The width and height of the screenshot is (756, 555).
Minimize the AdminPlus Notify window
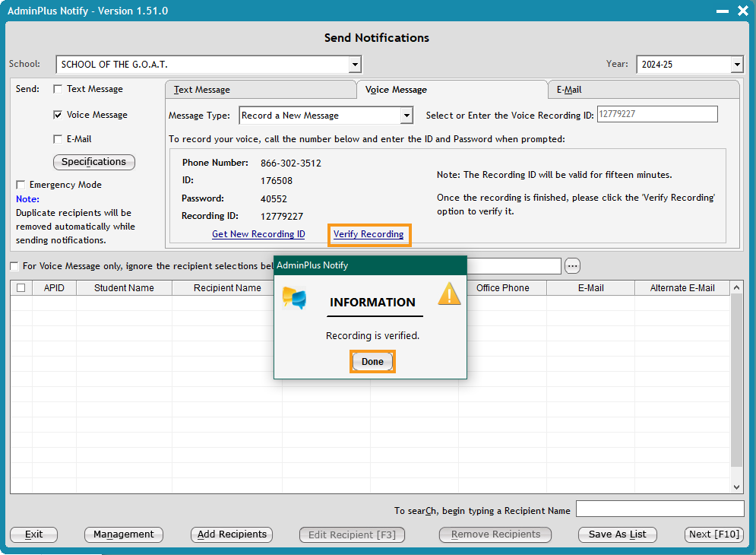(723, 11)
